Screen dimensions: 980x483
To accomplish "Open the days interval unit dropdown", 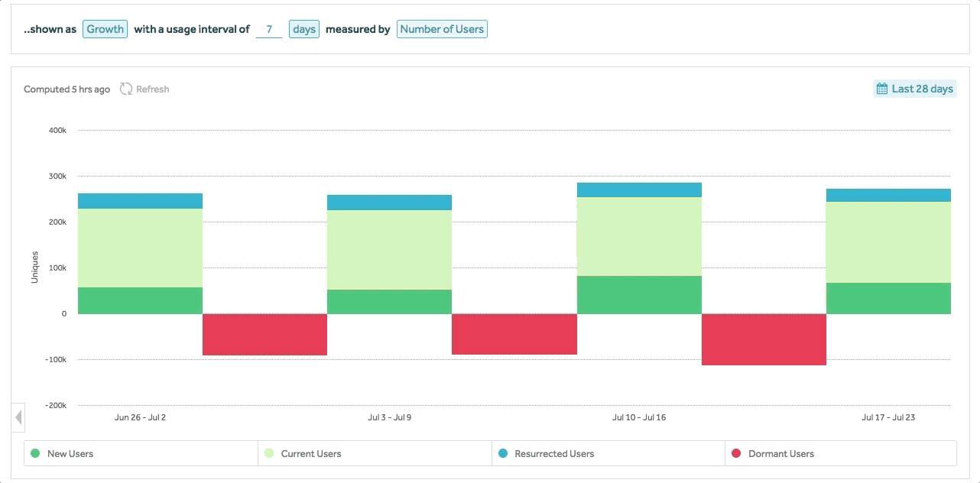I will click(x=303, y=29).
